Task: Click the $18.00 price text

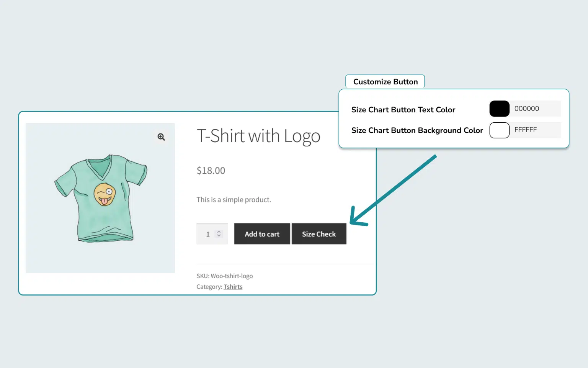Action: click(211, 171)
